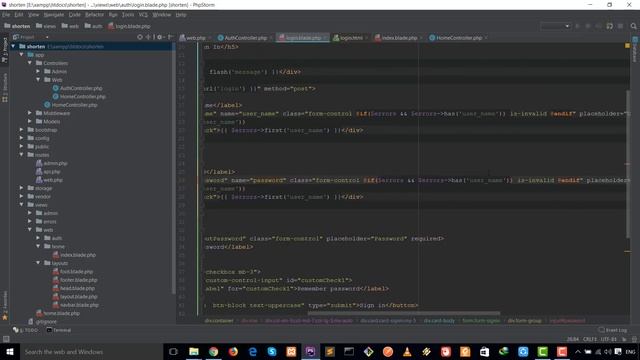Collapse the Controllers folder arrow

coord(30,63)
